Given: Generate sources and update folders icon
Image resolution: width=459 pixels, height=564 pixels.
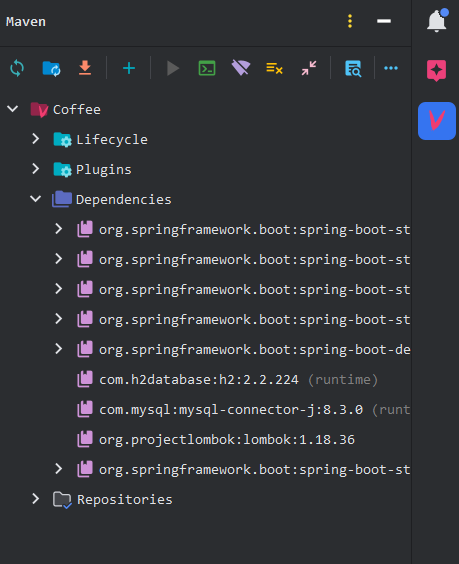Looking at the screenshot, I should pos(51,68).
